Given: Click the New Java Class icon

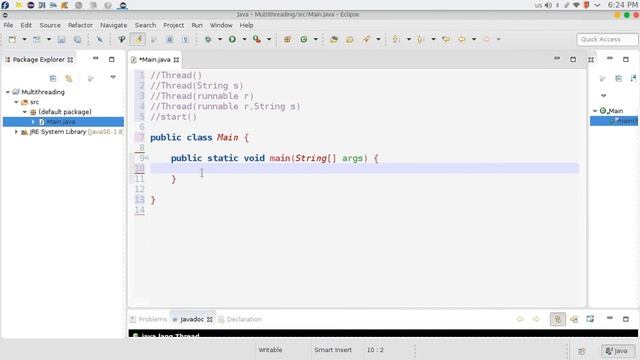Looking at the screenshot, I should 304,39.
